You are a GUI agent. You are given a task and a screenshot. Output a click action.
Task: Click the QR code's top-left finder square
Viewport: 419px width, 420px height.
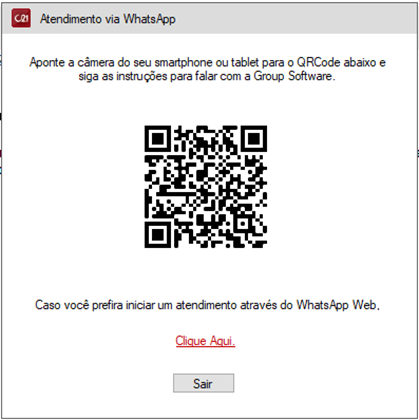(158, 139)
